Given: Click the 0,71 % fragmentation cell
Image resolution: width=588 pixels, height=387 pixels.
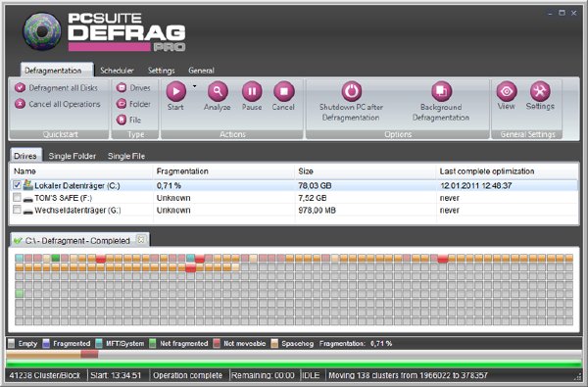Looking at the screenshot, I should [169, 185].
